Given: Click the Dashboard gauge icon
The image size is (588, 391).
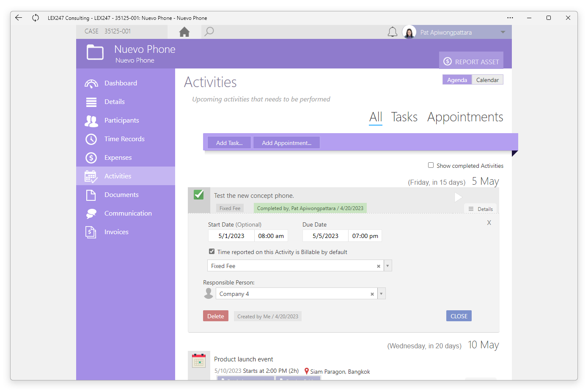Looking at the screenshot, I should [x=91, y=83].
